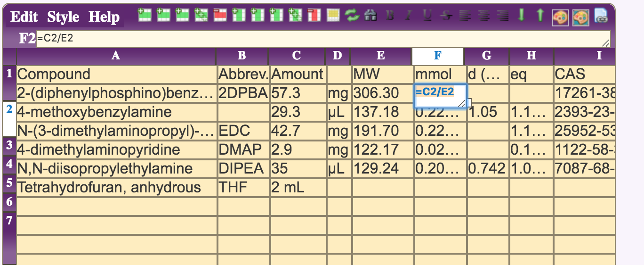Click the Abbrev. header cell

point(243,74)
